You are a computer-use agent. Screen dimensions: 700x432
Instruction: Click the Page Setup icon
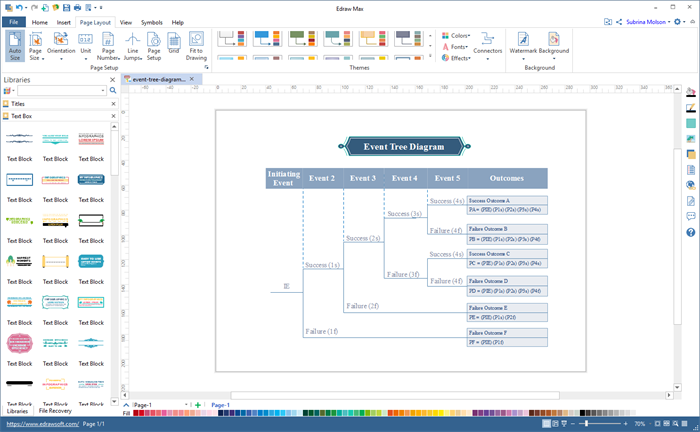click(154, 46)
